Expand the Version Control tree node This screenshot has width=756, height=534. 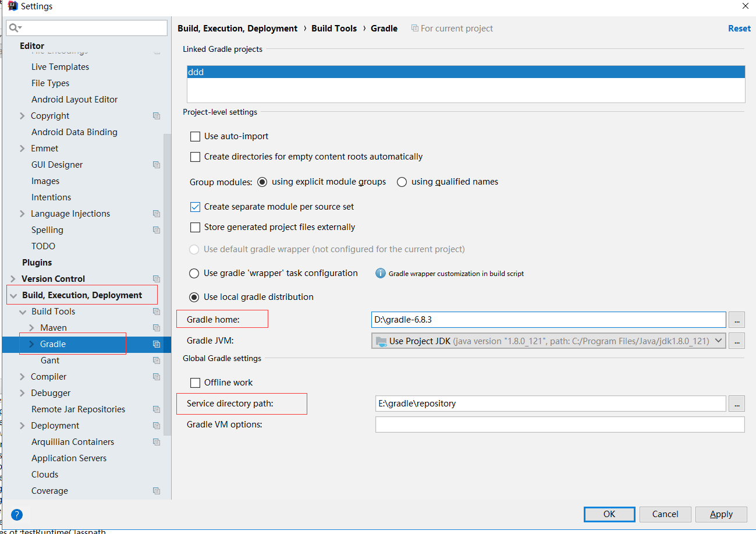[x=13, y=278]
